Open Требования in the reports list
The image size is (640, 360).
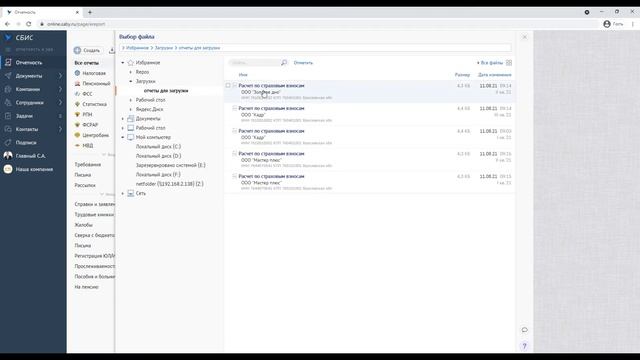click(x=87, y=165)
